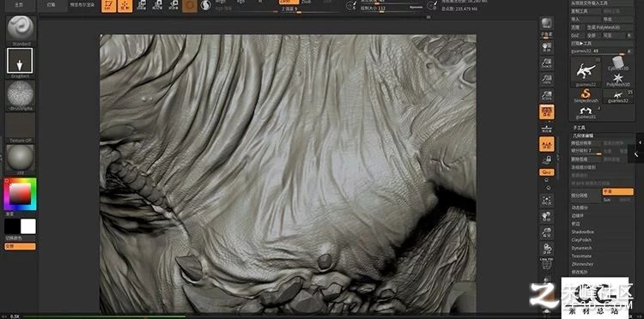Toggle the Floor grid icon
The image size is (644, 319).
pos(546,129)
